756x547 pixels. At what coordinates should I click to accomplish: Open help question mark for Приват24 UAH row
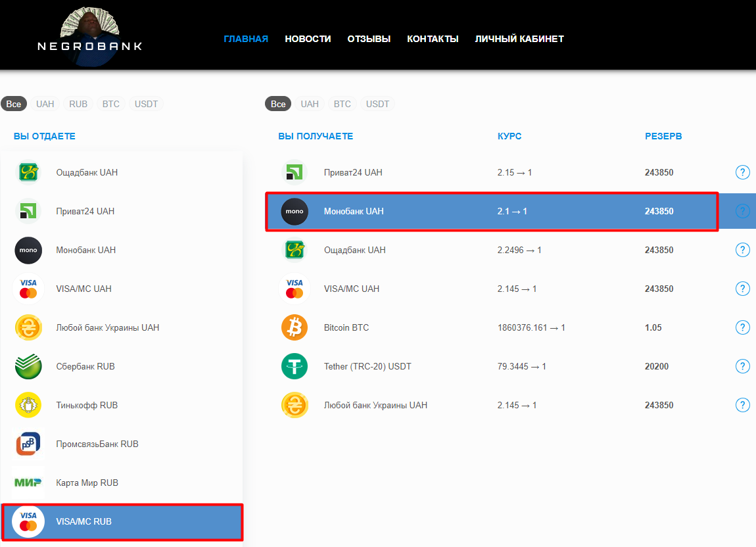(x=742, y=172)
